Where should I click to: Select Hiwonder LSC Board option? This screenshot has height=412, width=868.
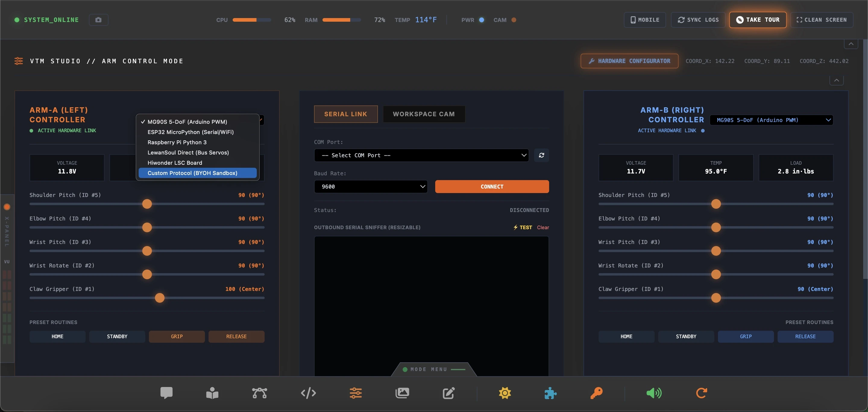[x=197, y=163]
